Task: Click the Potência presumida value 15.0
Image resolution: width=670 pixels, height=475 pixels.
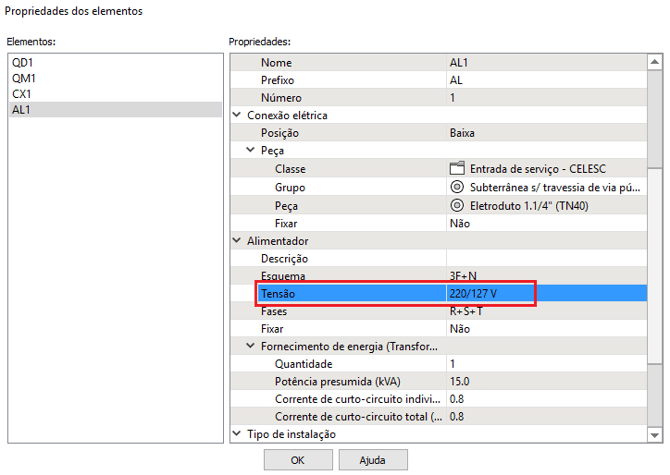Action: 460,382
